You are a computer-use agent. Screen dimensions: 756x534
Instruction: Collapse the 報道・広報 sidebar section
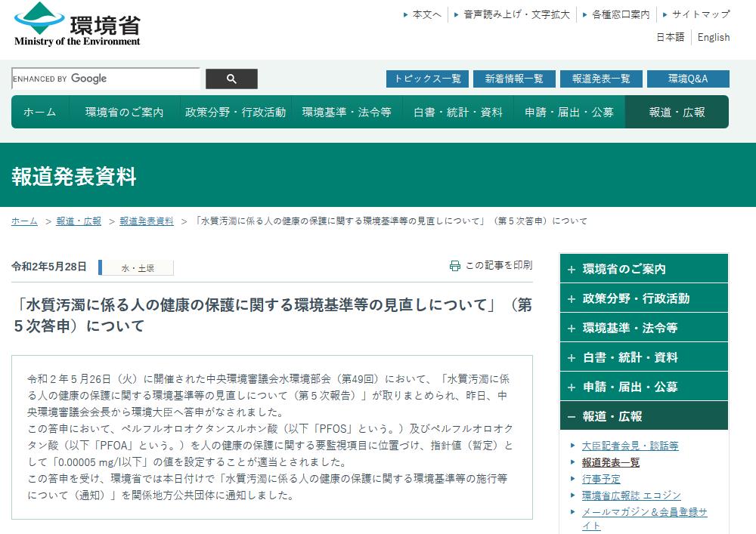pos(643,415)
